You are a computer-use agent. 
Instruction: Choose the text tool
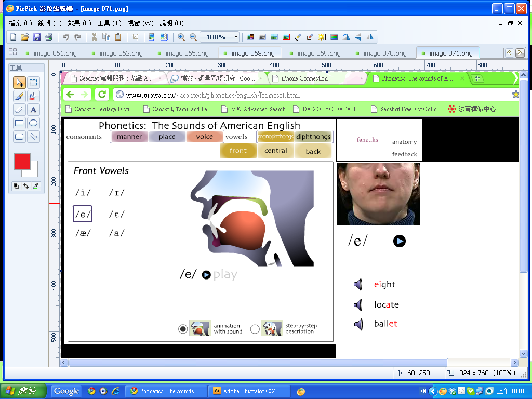pyautogui.click(x=33, y=110)
